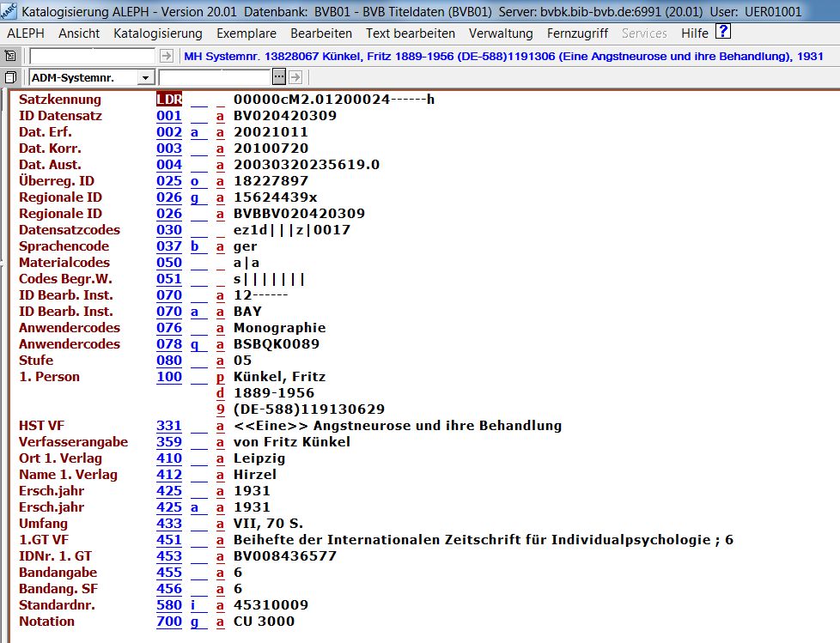
Task: Click the record icon left of top input
Action: (x=10, y=56)
